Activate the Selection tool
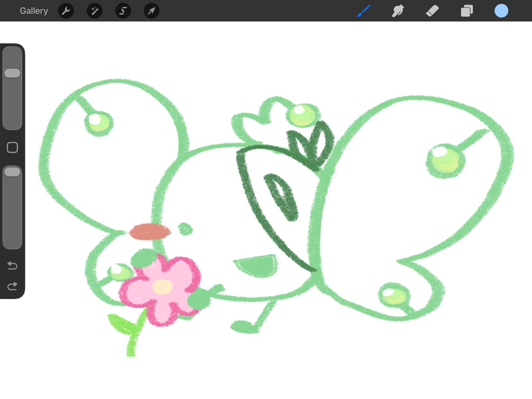This screenshot has width=532, height=399. pyautogui.click(x=123, y=11)
